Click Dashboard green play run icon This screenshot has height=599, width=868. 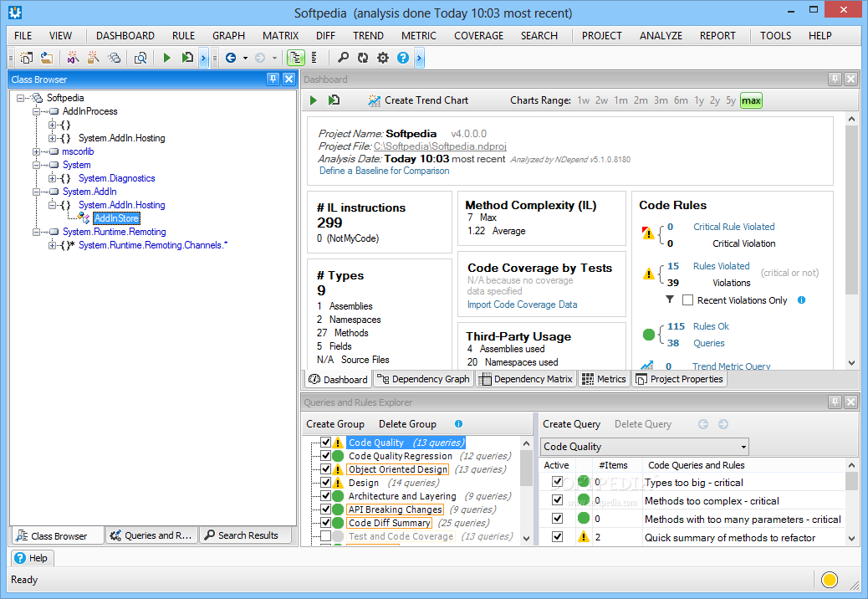314,100
